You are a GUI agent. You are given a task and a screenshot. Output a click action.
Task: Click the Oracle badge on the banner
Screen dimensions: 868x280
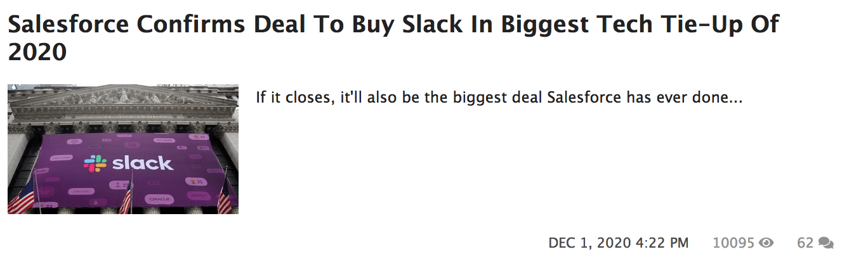pyautogui.click(x=157, y=199)
